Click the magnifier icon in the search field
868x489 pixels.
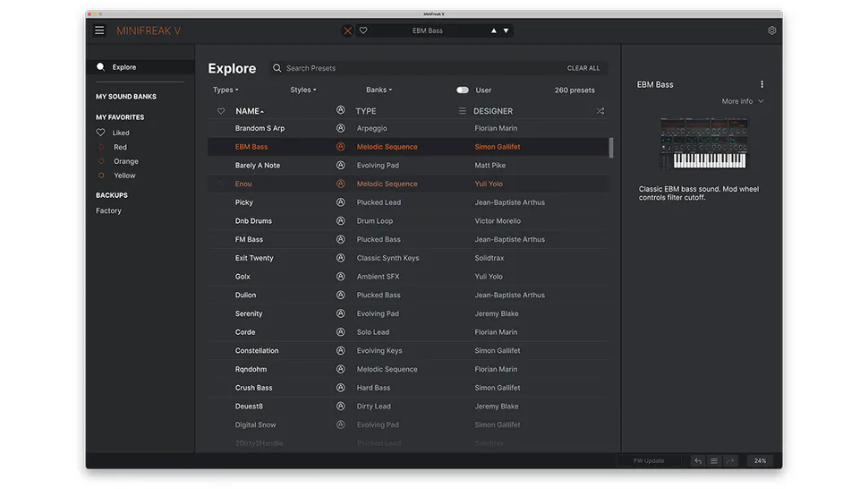pyautogui.click(x=277, y=68)
